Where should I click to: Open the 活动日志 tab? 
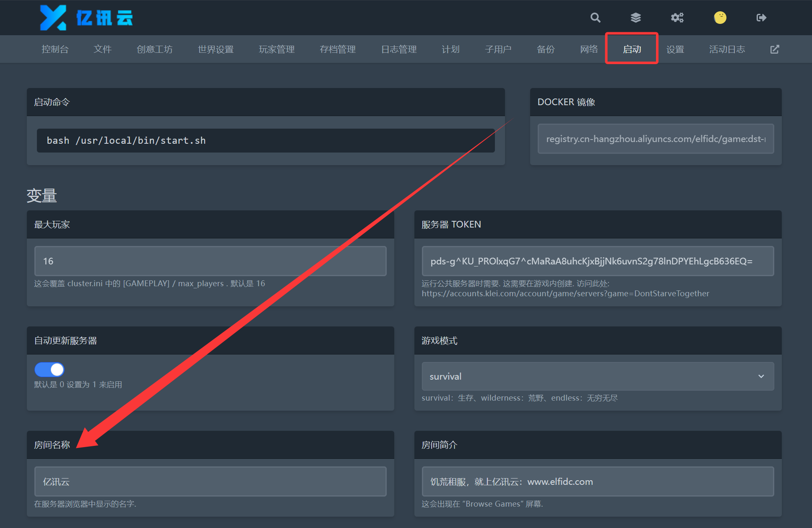pyautogui.click(x=727, y=49)
